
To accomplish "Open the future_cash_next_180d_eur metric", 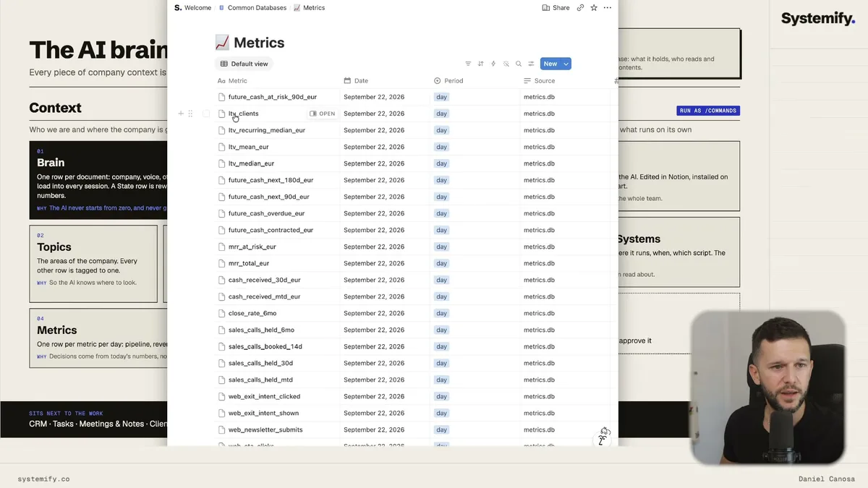I will pyautogui.click(x=271, y=180).
